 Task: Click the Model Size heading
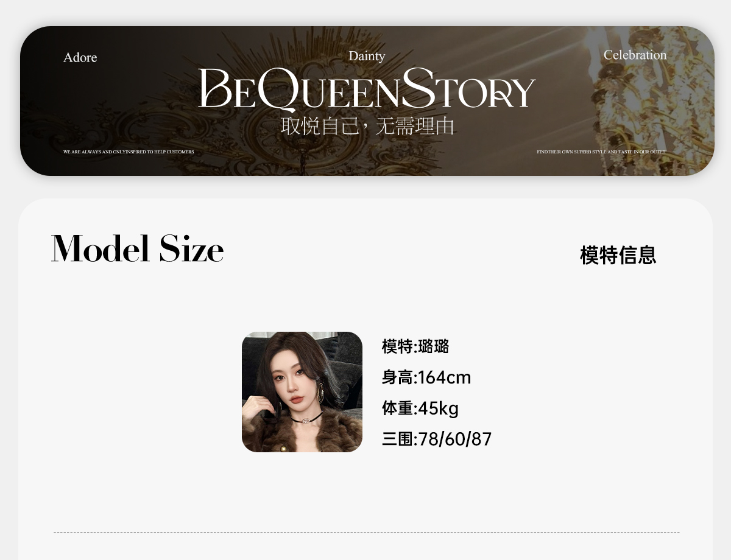[138, 248]
